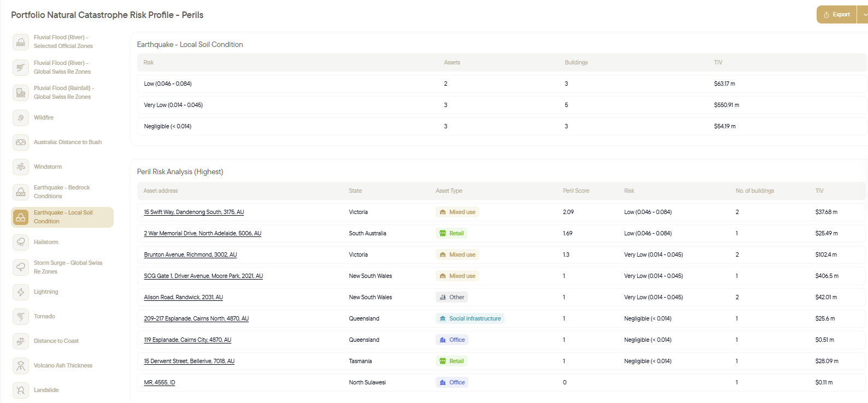Select Pluvial Flood (Rainfall) peril

point(62,92)
